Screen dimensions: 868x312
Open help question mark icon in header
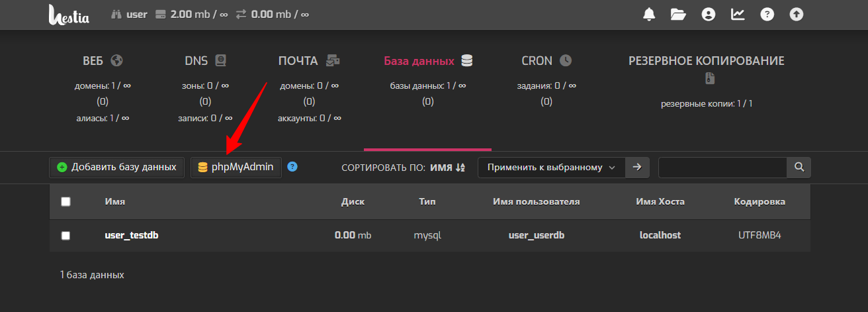pyautogui.click(x=767, y=14)
